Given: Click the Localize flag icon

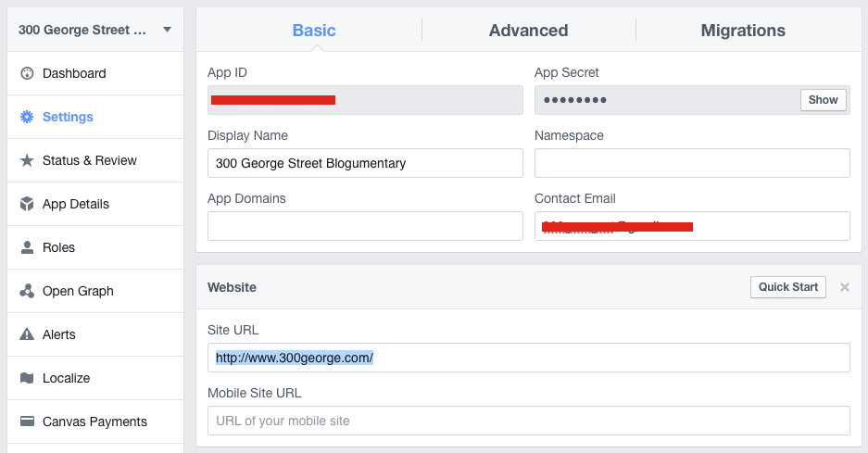Looking at the screenshot, I should pos(27,378).
